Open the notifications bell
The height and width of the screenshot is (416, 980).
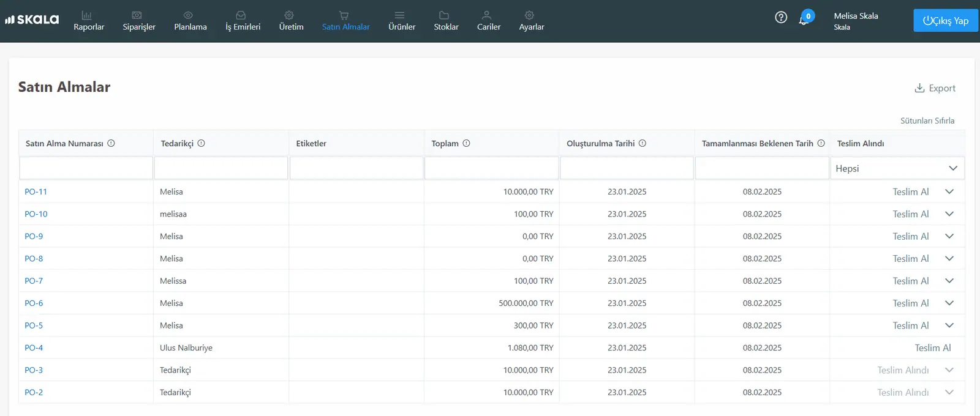[x=804, y=20]
